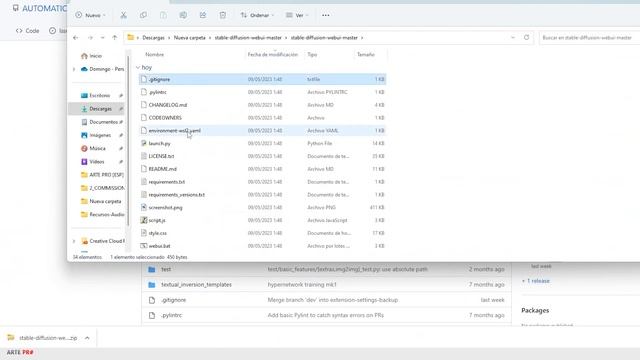The height and width of the screenshot is (360, 640).
Task: Open the Nuevo dropdown button
Action: [x=91, y=15]
